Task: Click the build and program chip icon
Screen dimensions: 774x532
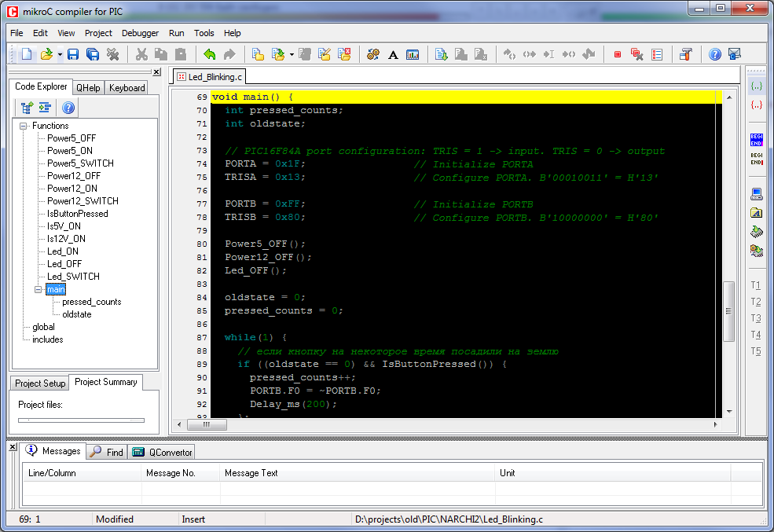Action: point(756,250)
